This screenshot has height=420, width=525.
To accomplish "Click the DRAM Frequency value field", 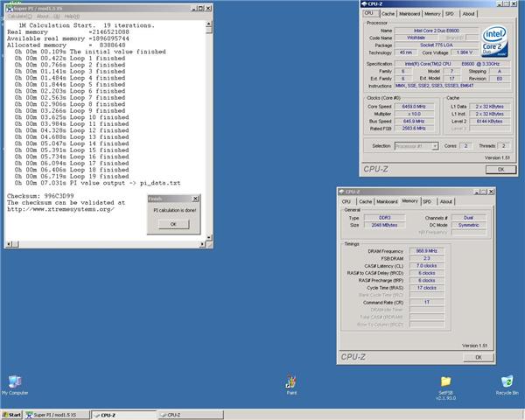I will coord(427,251).
